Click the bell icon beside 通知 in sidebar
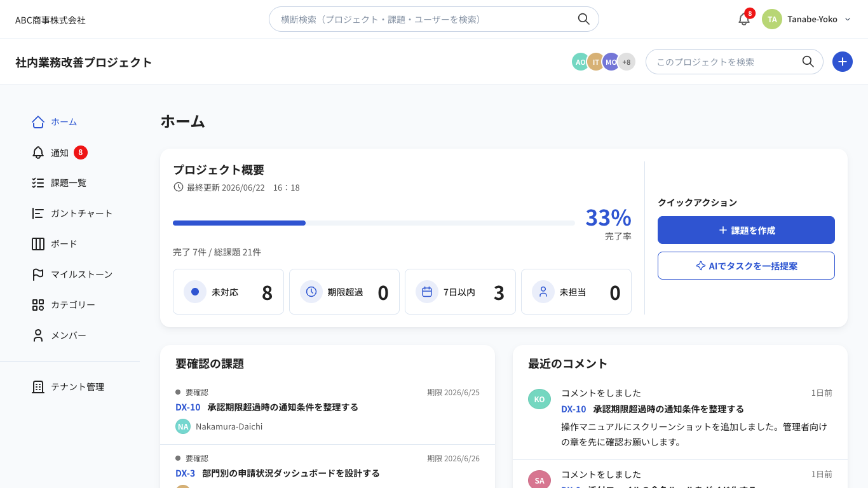 38,152
